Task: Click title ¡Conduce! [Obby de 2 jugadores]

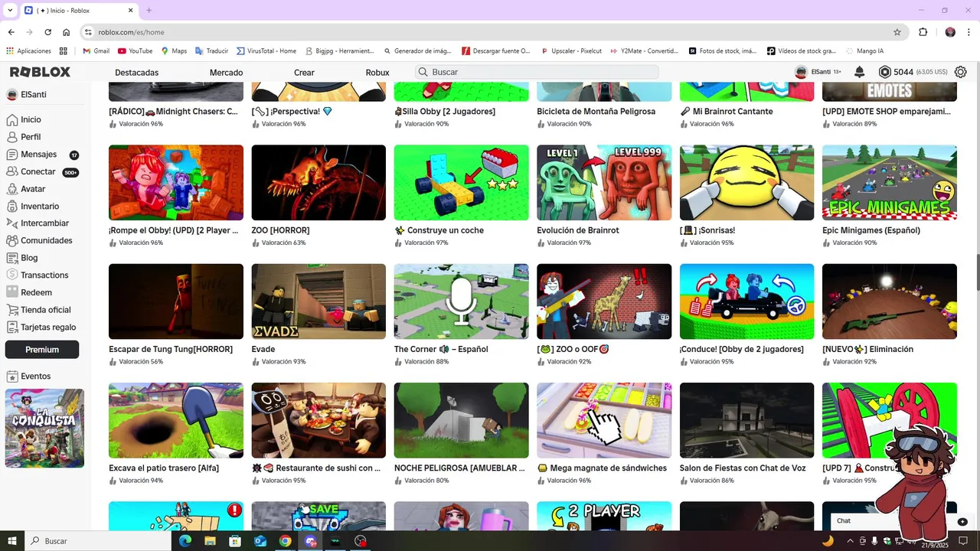Action: click(x=742, y=350)
